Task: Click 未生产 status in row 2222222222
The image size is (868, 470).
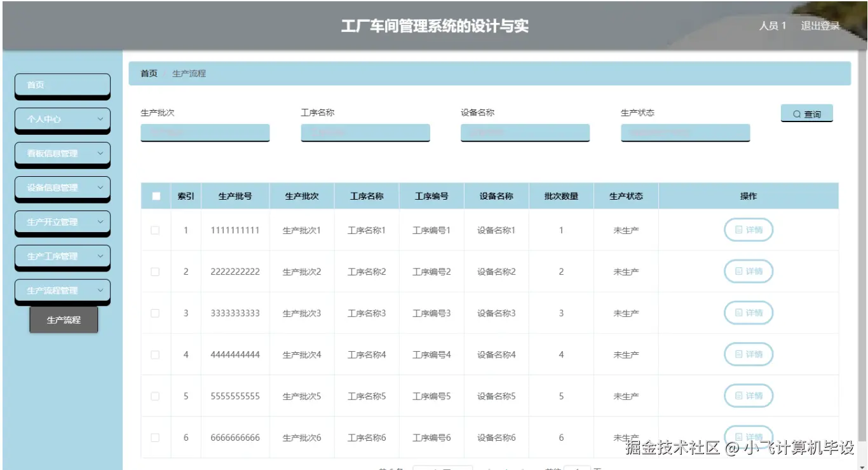Action: click(x=626, y=272)
